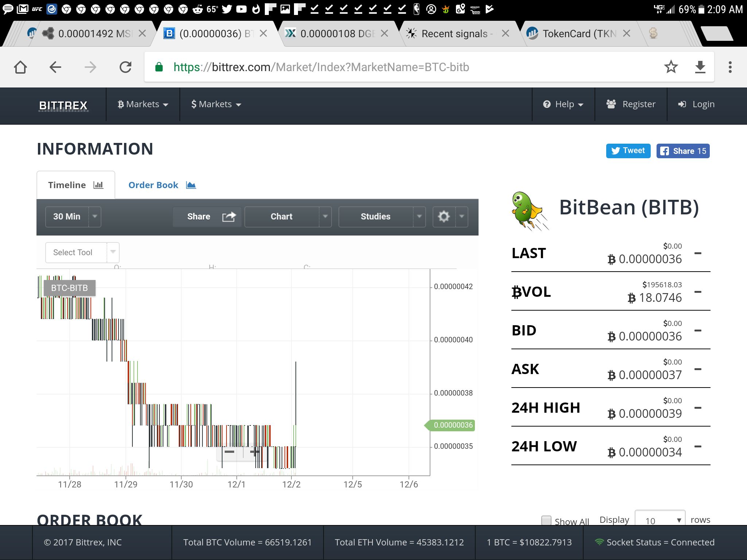Open the Help menu

click(x=563, y=104)
